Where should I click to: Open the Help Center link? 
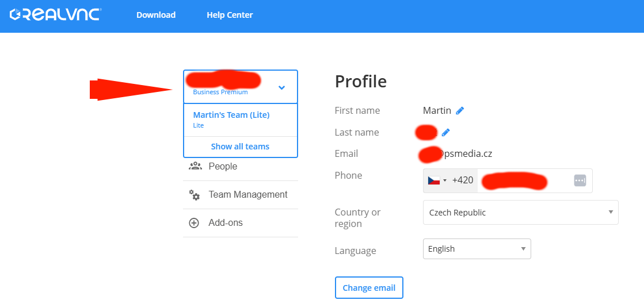pos(230,15)
